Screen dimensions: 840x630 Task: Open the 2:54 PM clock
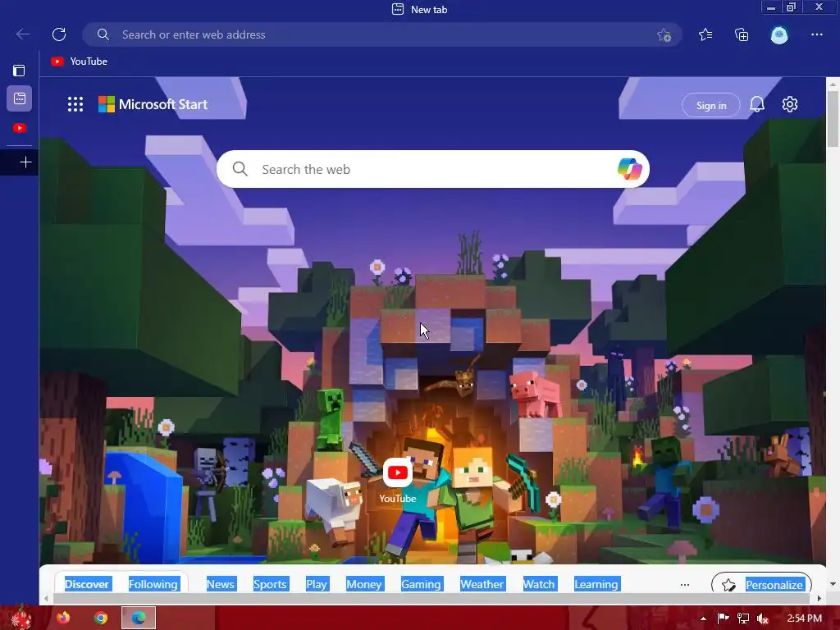(805, 619)
